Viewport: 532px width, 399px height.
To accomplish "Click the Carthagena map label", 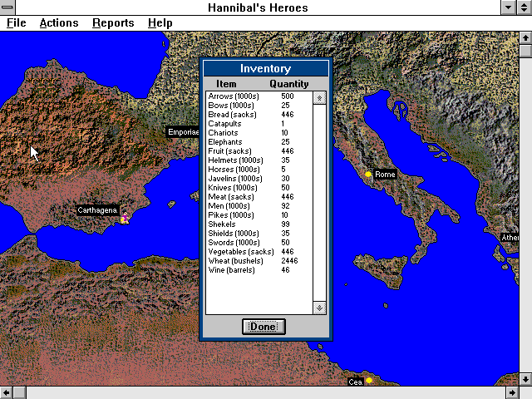I will tap(97, 210).
